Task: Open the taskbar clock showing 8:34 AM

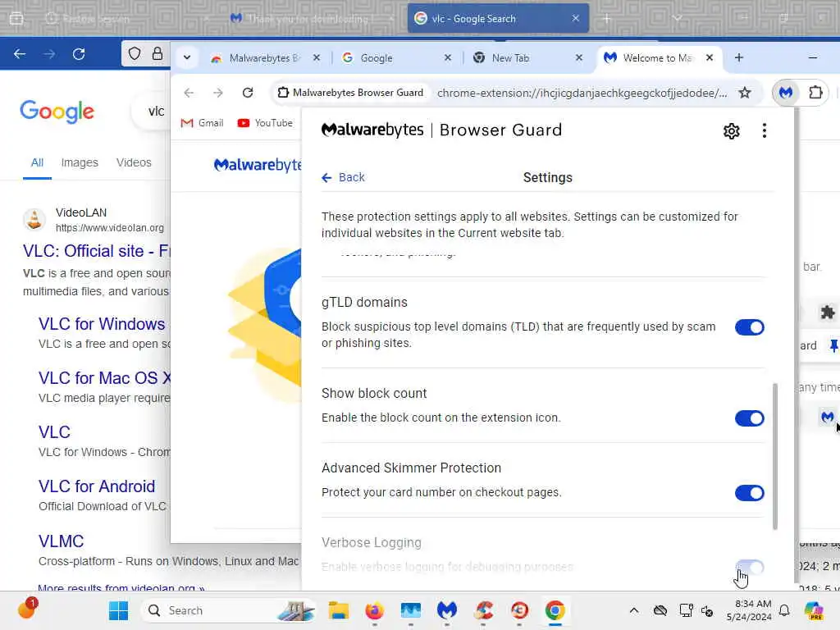Action: point(749,610)
